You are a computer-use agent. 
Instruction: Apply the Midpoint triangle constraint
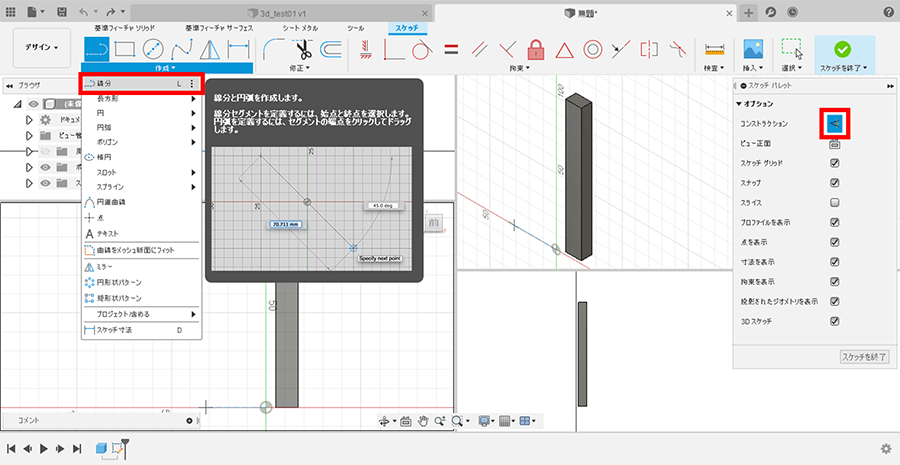coord(564,50)
